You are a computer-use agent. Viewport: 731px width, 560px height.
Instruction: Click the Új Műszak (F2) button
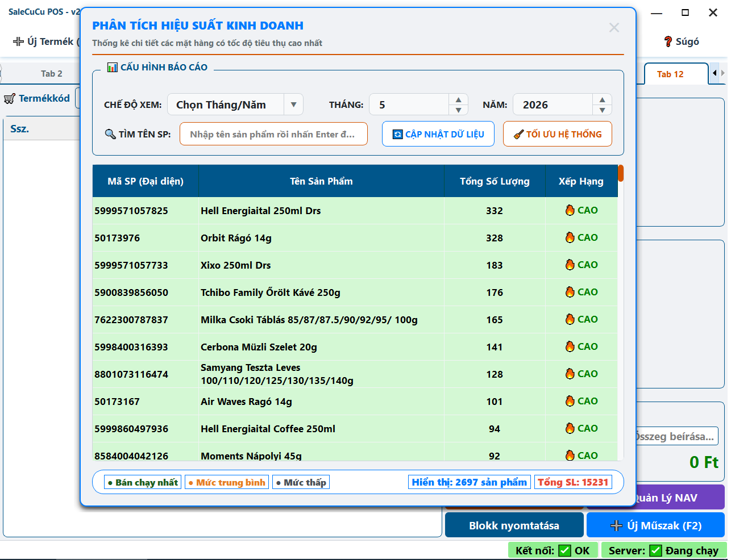656,525
